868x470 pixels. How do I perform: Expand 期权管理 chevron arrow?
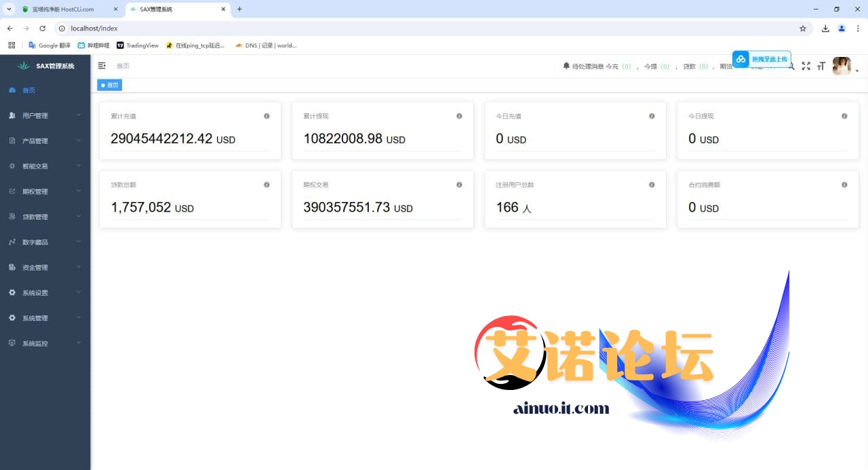coord(79,191)
